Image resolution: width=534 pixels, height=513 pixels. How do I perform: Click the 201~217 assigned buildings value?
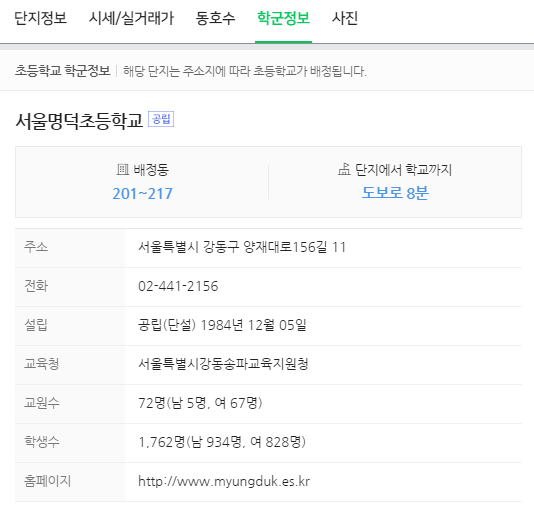[142, 193]
